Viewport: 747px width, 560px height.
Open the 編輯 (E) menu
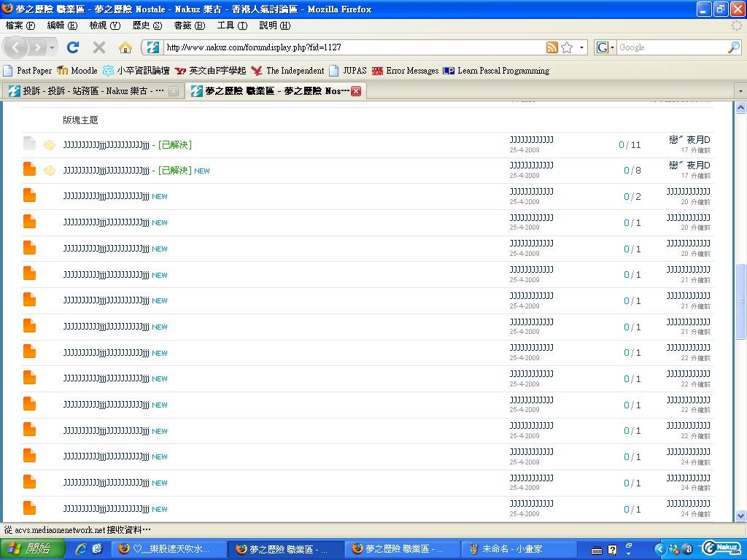(x=62, y=26)
